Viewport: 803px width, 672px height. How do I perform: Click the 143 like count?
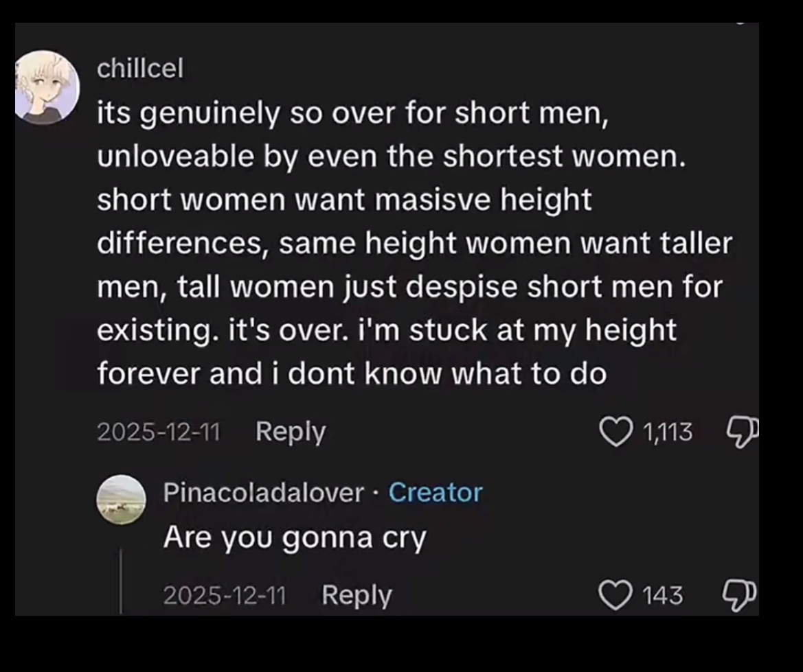(662, 595)
